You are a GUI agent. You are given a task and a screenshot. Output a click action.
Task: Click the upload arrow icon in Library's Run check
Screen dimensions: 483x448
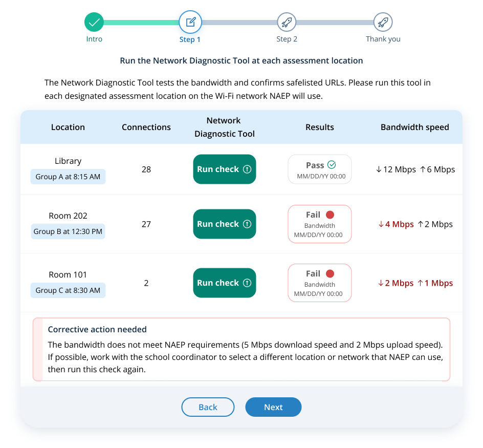click(x=247, y=169)
